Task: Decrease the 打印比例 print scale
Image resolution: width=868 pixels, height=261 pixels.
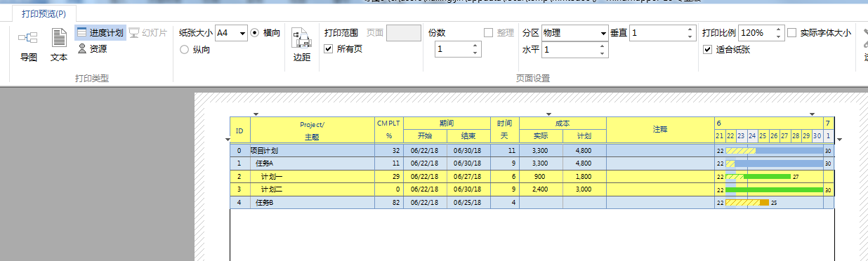Action: [778, 36]
